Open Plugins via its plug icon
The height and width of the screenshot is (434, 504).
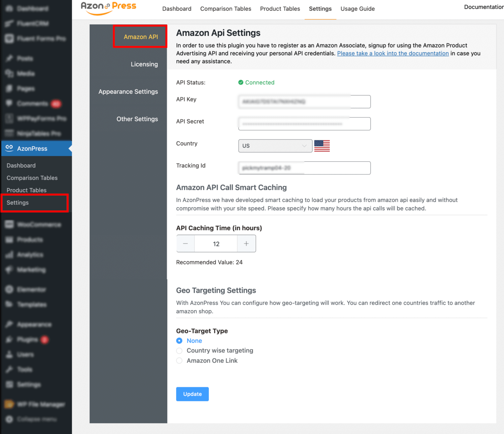tap(9, 339)
